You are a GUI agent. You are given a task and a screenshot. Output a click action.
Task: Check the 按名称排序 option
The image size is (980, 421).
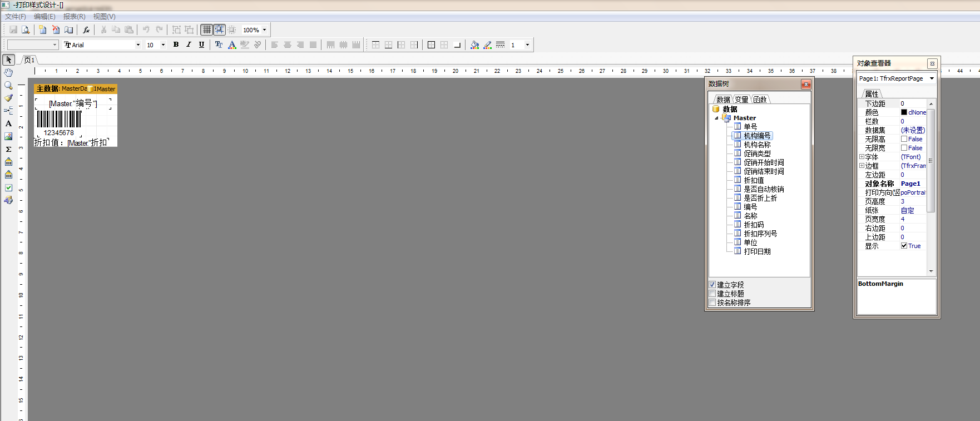click(712, 303)
